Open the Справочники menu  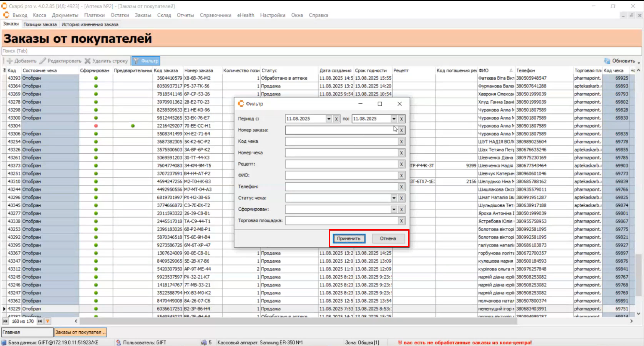tap(215, 15)
